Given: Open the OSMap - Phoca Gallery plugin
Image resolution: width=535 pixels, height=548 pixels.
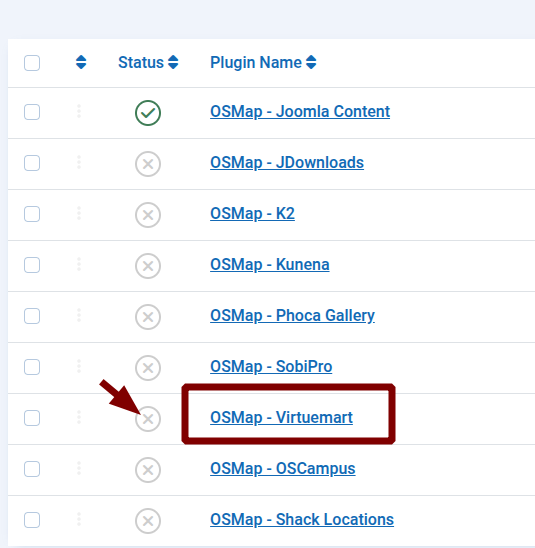Looking at the screenshot, I should (x=292, y=316).
